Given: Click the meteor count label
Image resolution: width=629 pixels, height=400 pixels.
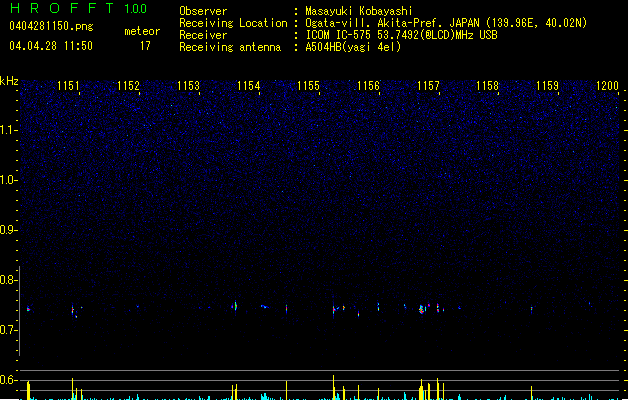Looking at the screenshot, I should coord(142,31).
